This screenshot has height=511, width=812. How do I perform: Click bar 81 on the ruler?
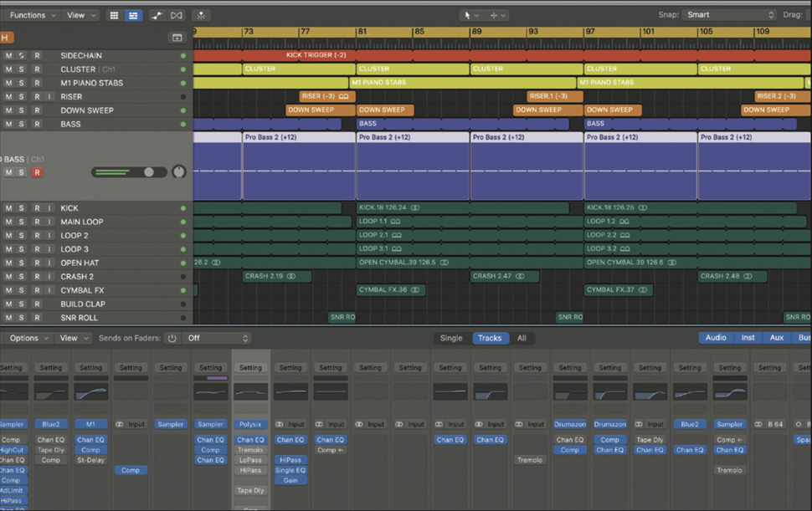click(x=362, y=32)
